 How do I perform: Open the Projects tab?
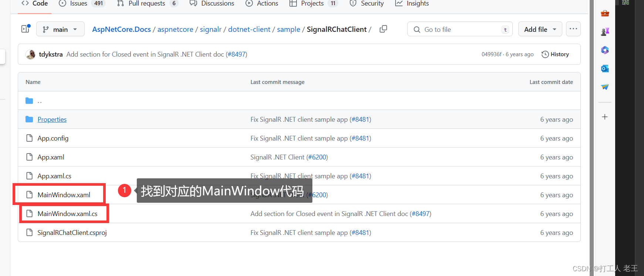click(313, 3)
